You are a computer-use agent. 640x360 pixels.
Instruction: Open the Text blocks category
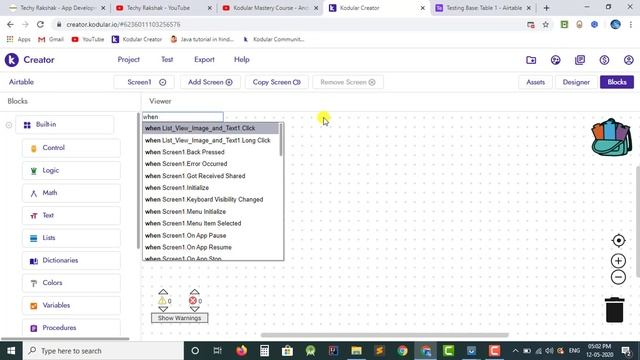71,215
